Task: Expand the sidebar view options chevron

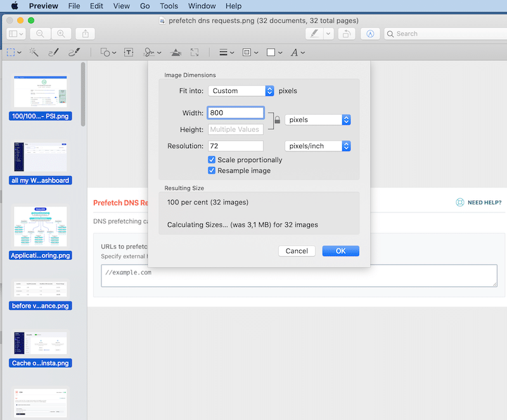Action: (x=22, y=34)
